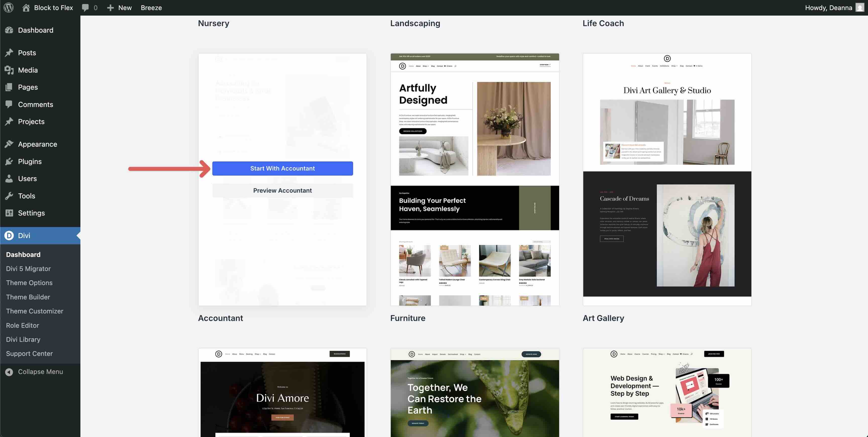The height and width of the screenshot is (437, 868).
Task: Click the WordPress logo icon
Action: (9, 7)
